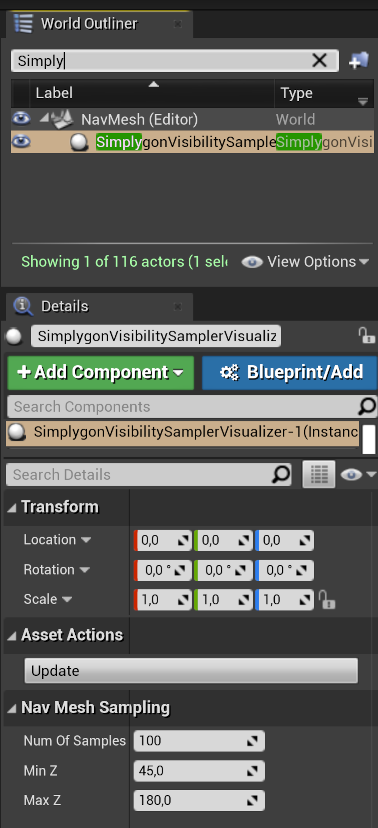Screen dimensions: 378x828
Task: Click the Scale Y value field
Action: tap(224, 600)
